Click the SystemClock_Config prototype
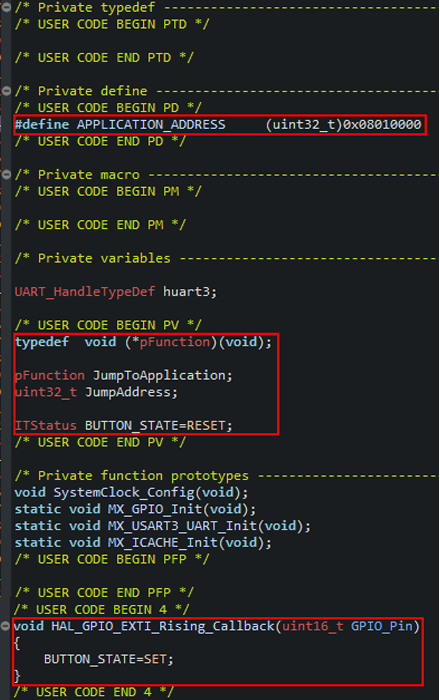440x700 pixels. tap(131, 492)
